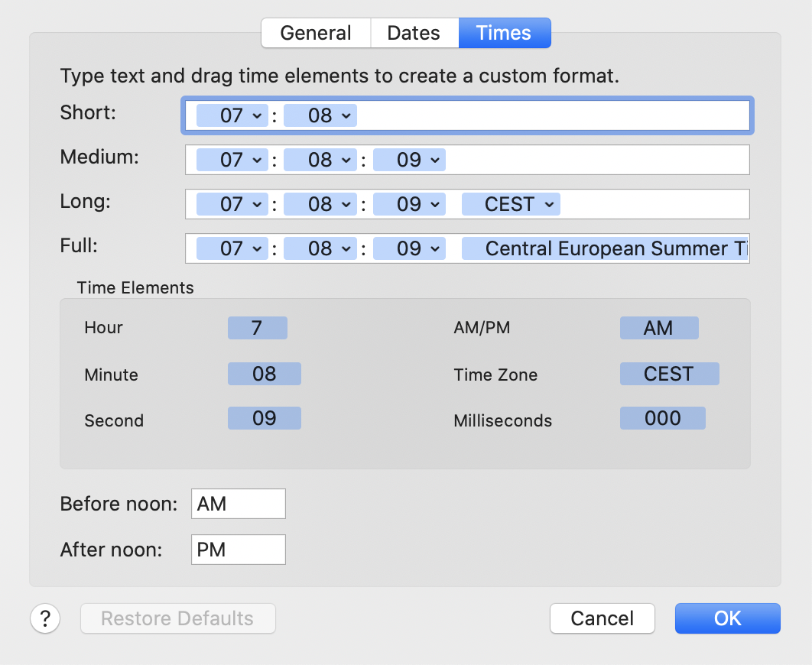Open CEST time zone dropdown in Long format
Image resolution: width=812 pixels, height=665 pixels.
coord(511,204)
